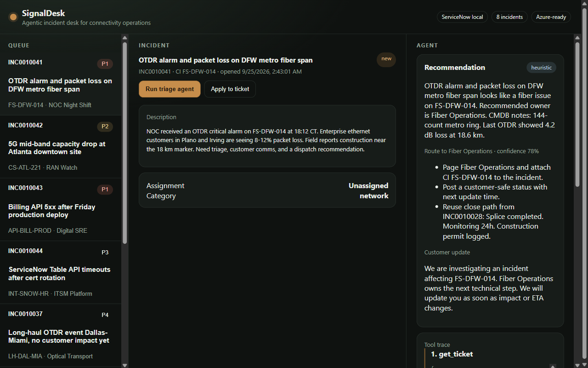Click "CS-ATL-221 · RAN Watch" text
Screen dimensions: 588x368
pyautogui.click(x=43, y=167)
